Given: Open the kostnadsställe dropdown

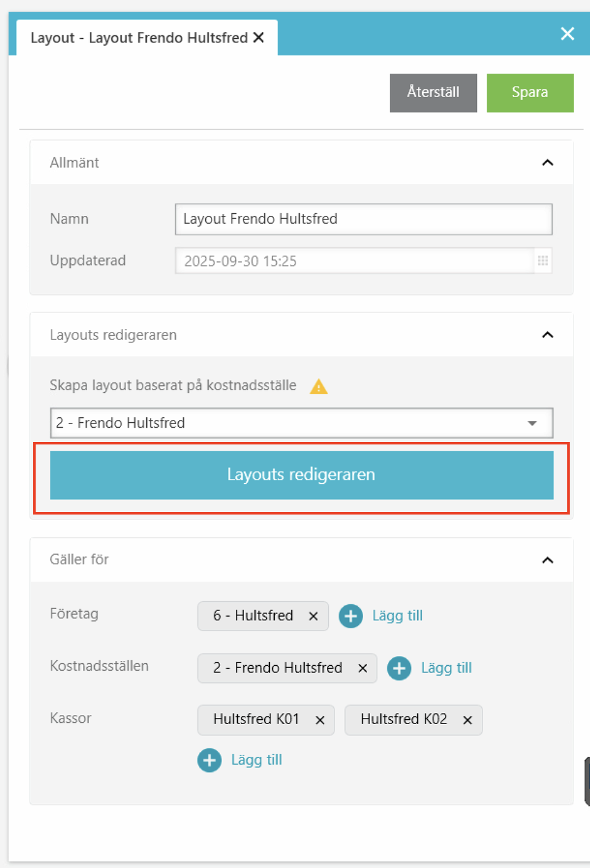Looking at the screenshot, I should click(x=532, y=423).
